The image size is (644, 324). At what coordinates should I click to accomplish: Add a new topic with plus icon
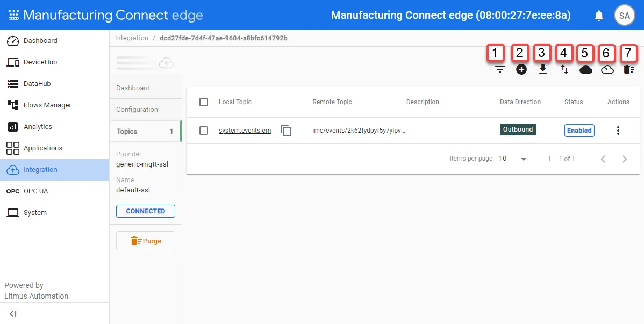(521, 70)
